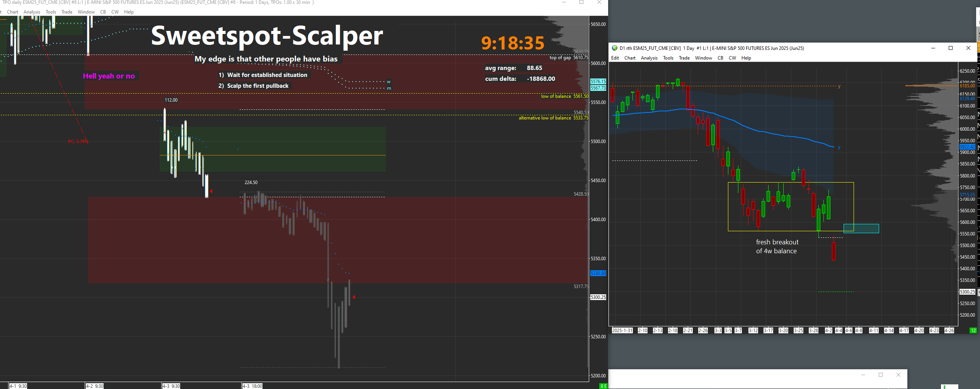
Task: Open the Trade menu in the D1 rth window
Action: (x=684, y=58)
